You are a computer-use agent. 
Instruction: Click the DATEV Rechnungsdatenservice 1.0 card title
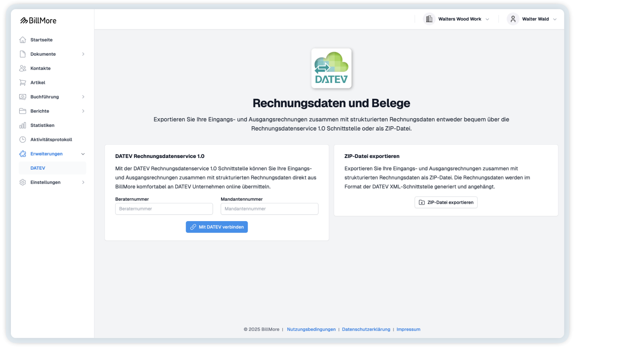pos(160,156)
